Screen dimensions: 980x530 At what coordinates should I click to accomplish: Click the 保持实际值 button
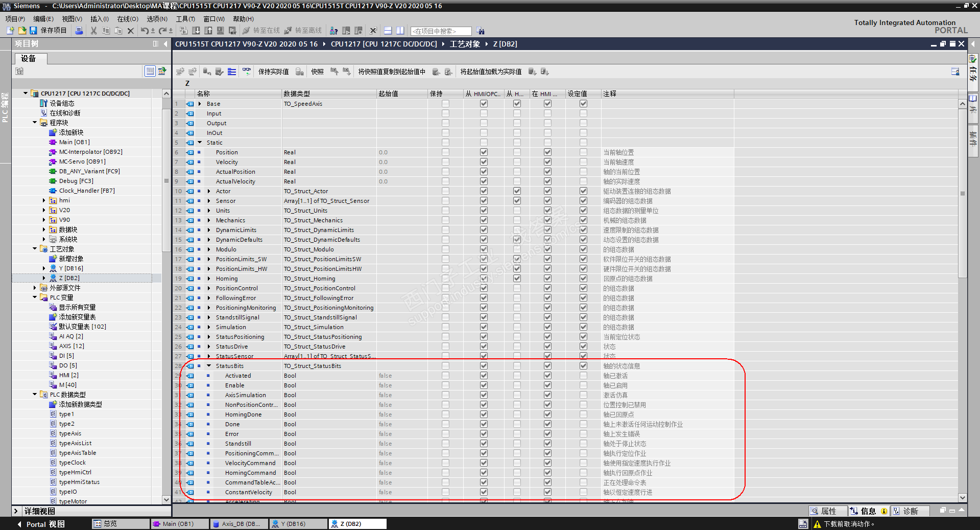click(273, 72)
